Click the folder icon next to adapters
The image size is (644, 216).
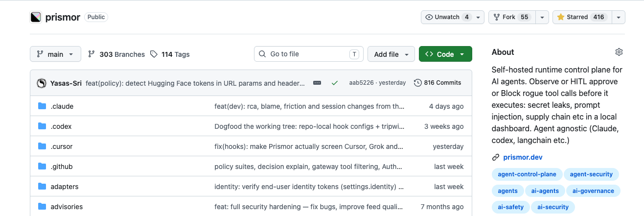(42, 187)
